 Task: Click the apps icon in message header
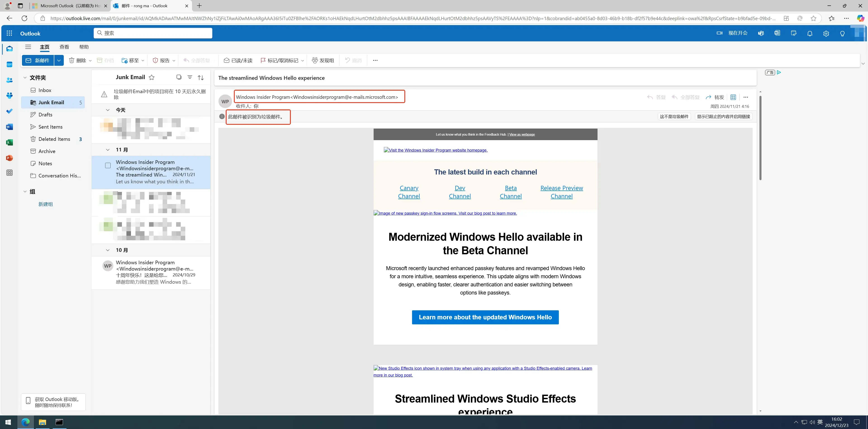click(733, 97)
